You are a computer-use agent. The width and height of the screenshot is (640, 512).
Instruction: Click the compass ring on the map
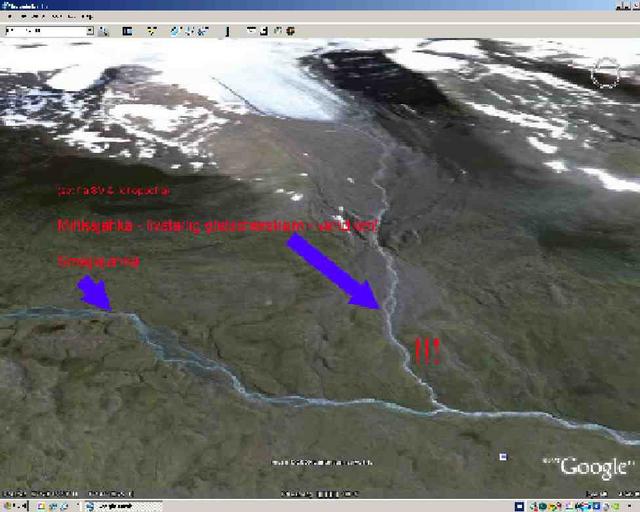[605, 72]
